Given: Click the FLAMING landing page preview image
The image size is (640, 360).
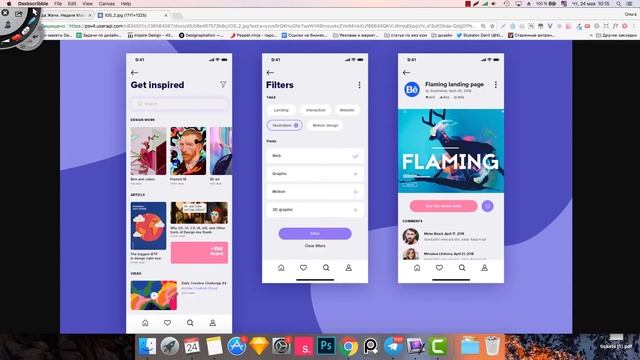Looking at the screenshot, I should (451, 151).
